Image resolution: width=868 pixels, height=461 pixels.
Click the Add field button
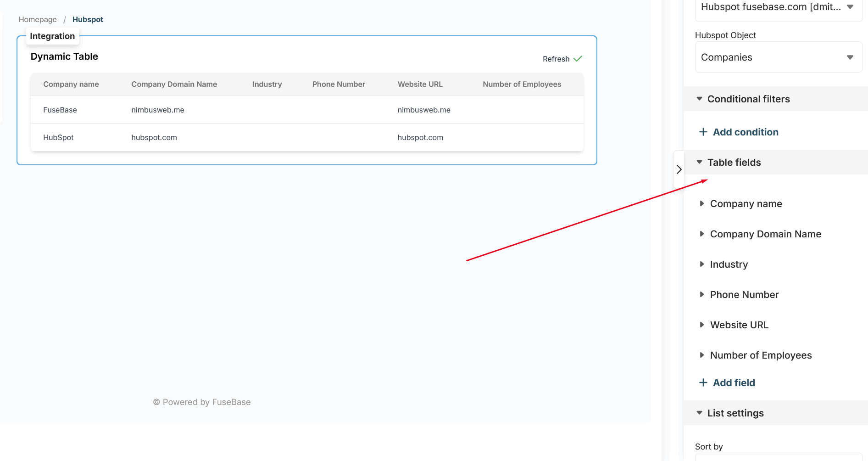pyautogui.click(x=727, y=383)
